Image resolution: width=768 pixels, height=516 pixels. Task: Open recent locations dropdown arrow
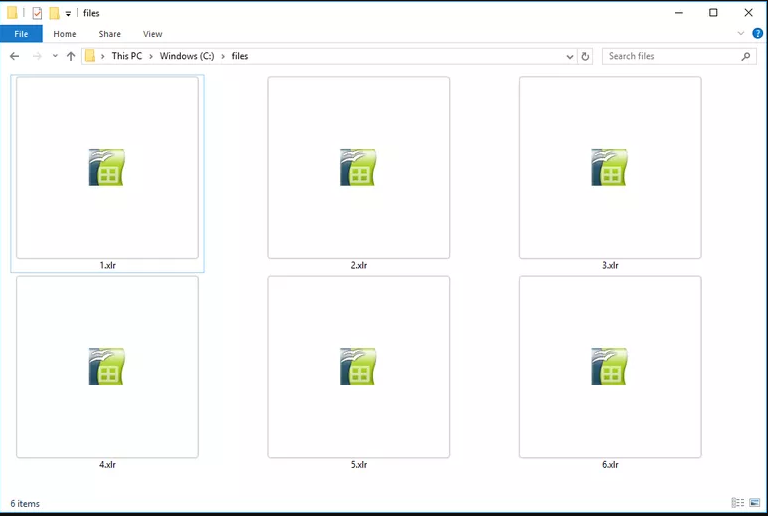point(55,56)
